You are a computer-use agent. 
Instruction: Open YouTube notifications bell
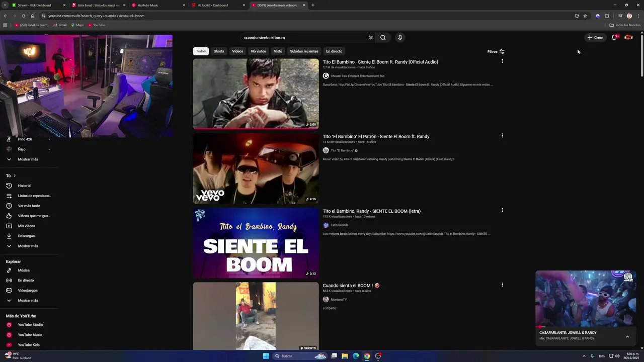(614, 37)
